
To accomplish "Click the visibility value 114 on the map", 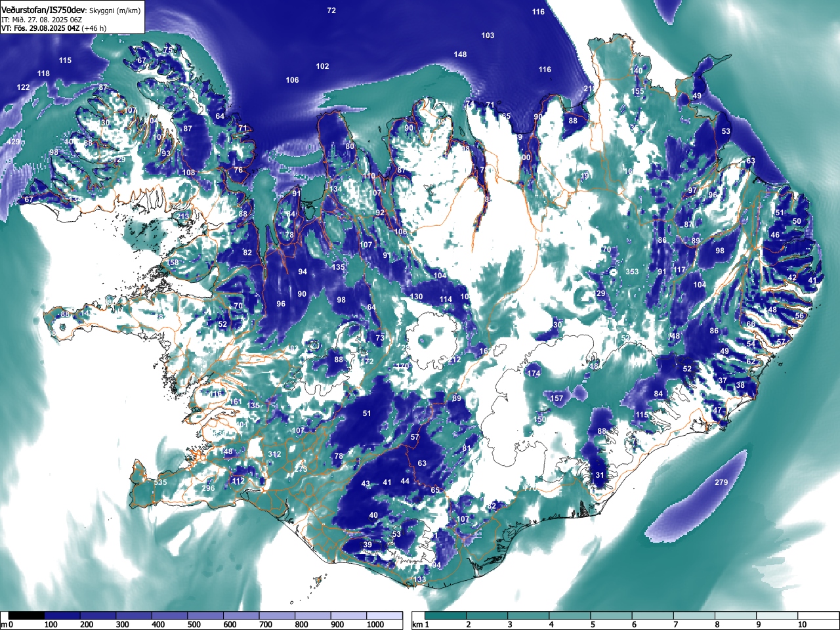I will point(446,299).
